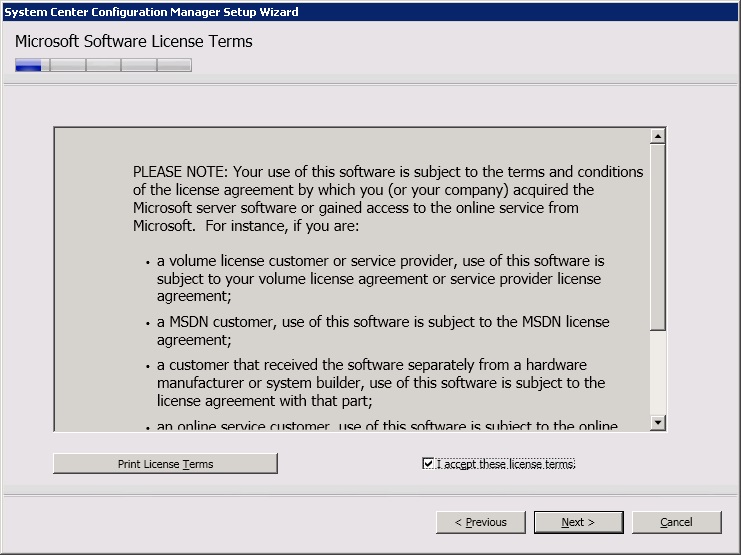The width and height of the screenshot is (741, 555).
Task: Click the 'Microsoft Software License Terms' heading
Action: [x=134, y=42]
